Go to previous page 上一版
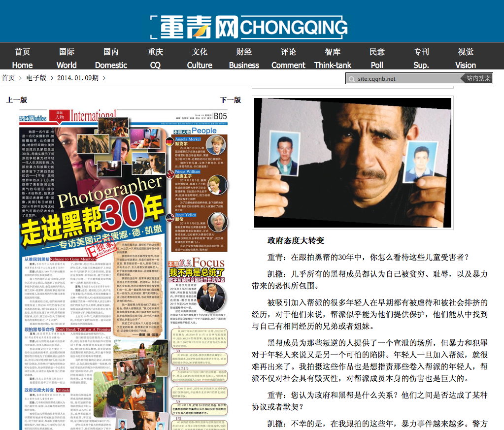Viewport: 504px width, 430px height. 17,100
